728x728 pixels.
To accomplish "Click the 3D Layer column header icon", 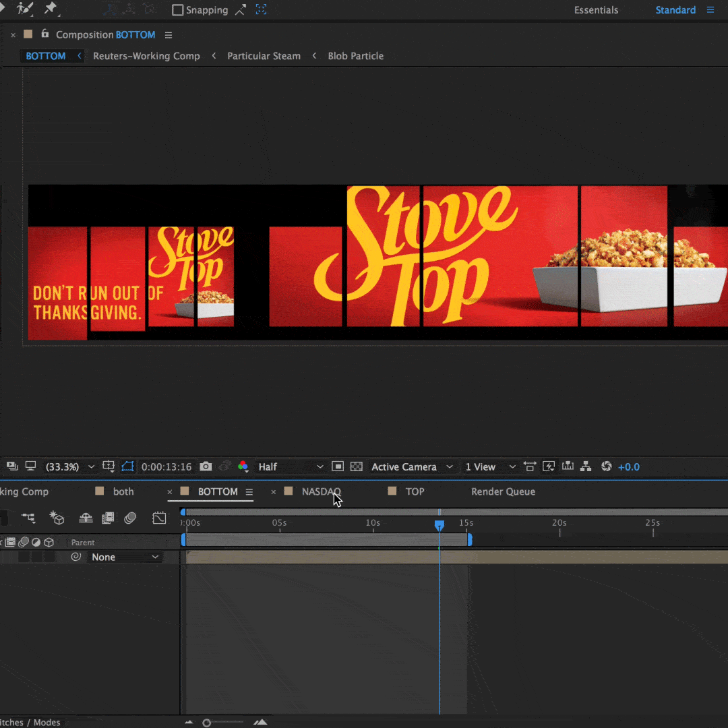I will tap(49, 542).
